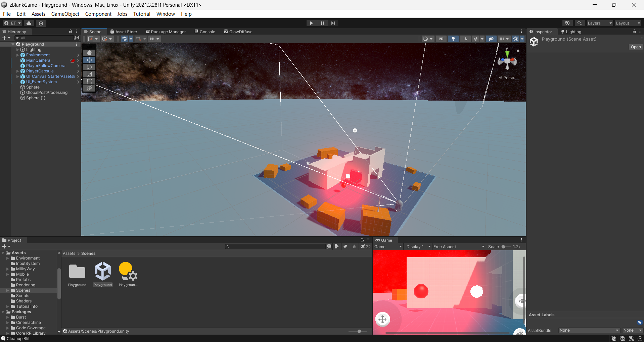Open the Game view more-options menu
The image size is (644, 342).
click(521, 240)
